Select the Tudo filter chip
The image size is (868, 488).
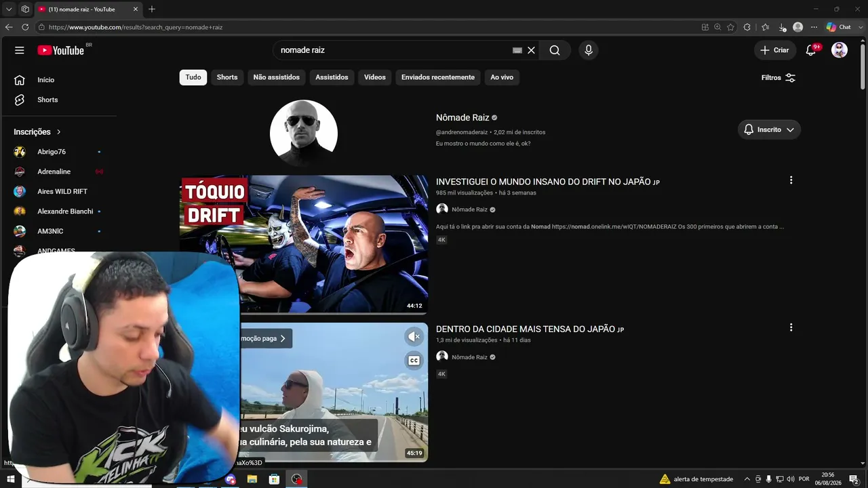tap(193, 77)
